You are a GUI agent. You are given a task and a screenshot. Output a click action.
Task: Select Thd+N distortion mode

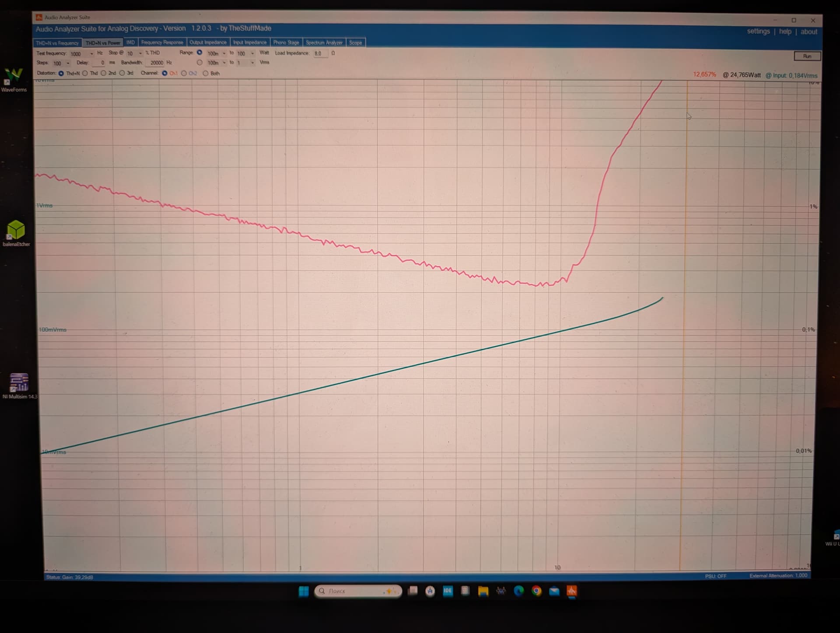click(x=61, y=73)
